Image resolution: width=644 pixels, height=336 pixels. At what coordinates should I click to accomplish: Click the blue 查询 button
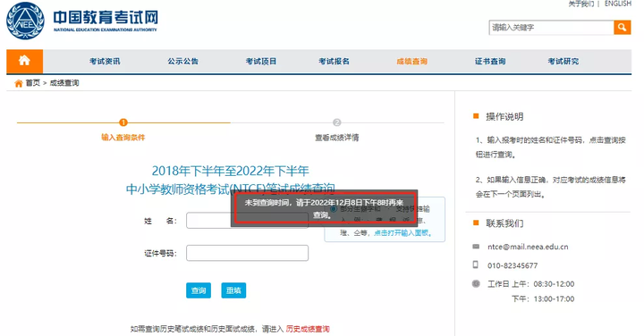pyautogui.click(x=199, y=290)
